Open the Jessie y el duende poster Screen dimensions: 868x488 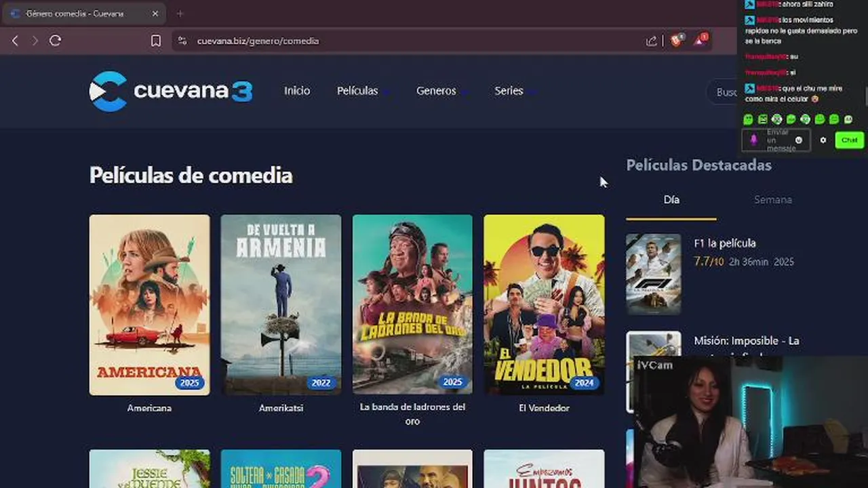point(149,469)
